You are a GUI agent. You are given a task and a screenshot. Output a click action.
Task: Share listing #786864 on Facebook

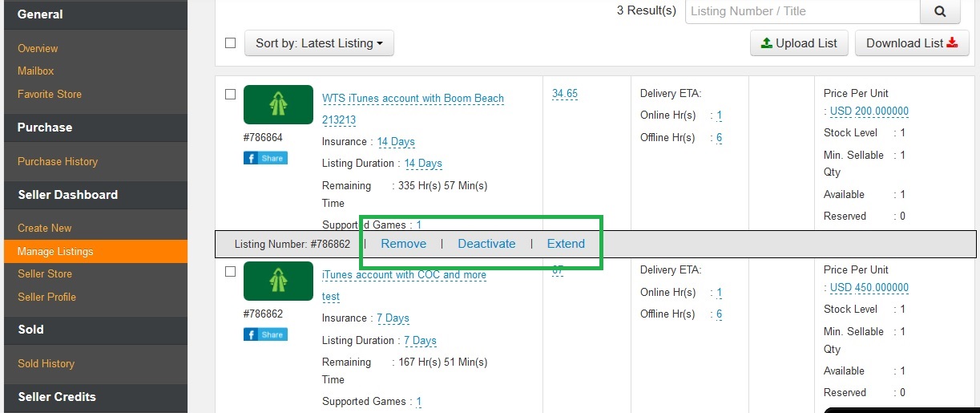[x=265, y=158]
